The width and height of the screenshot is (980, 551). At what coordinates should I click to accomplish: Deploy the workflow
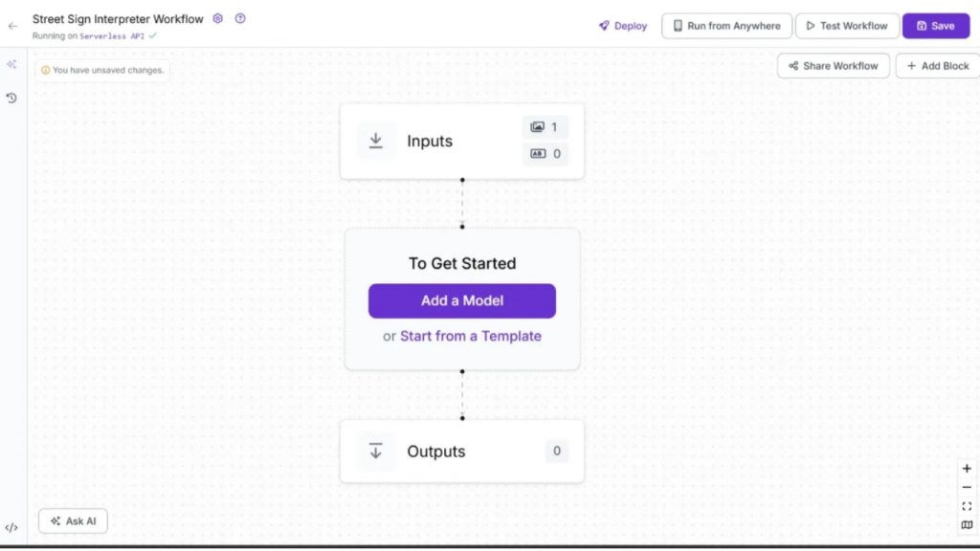pyautogui.click(x=622, y=26)
